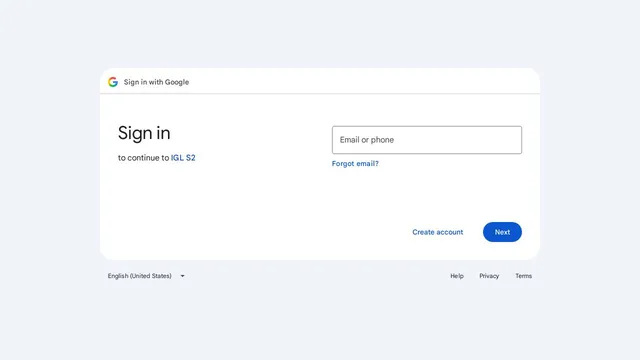This screenshot has height=360, width=640.
Task: Focus the Email or phone field
Action: pos(427,140)
